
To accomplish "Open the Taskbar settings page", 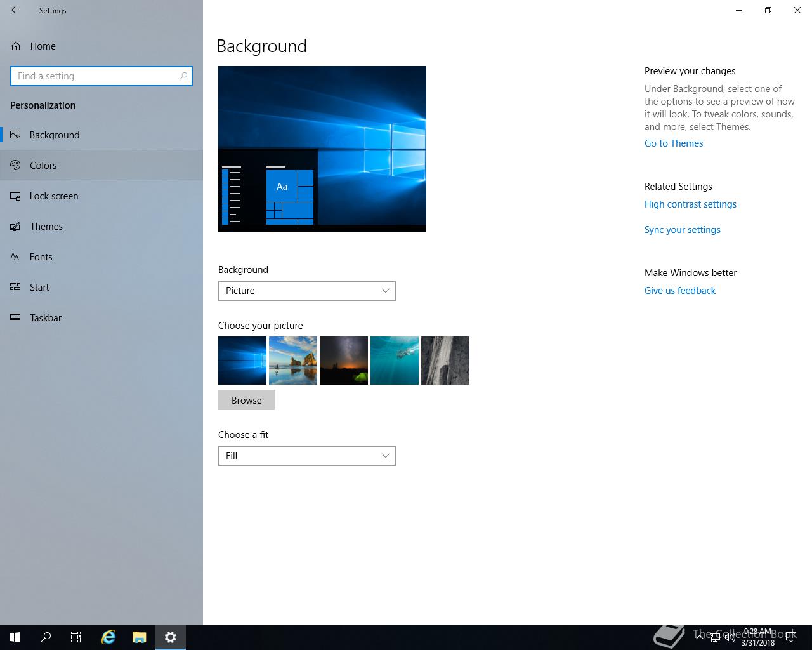I will point(46,318).
